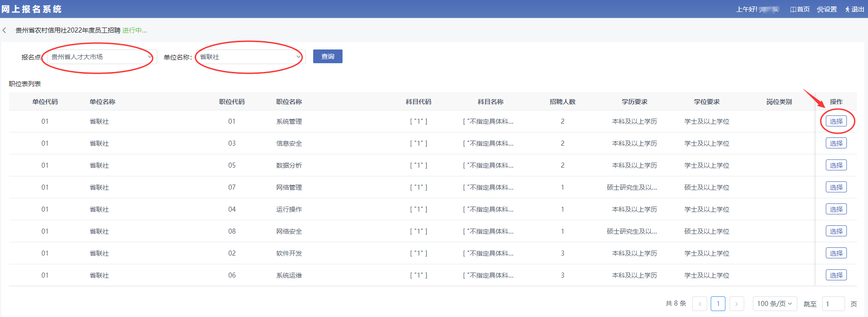The image size is (868, 317).
Task: Go to previous page arrow in pagination
Action: [x=700, y=304]
